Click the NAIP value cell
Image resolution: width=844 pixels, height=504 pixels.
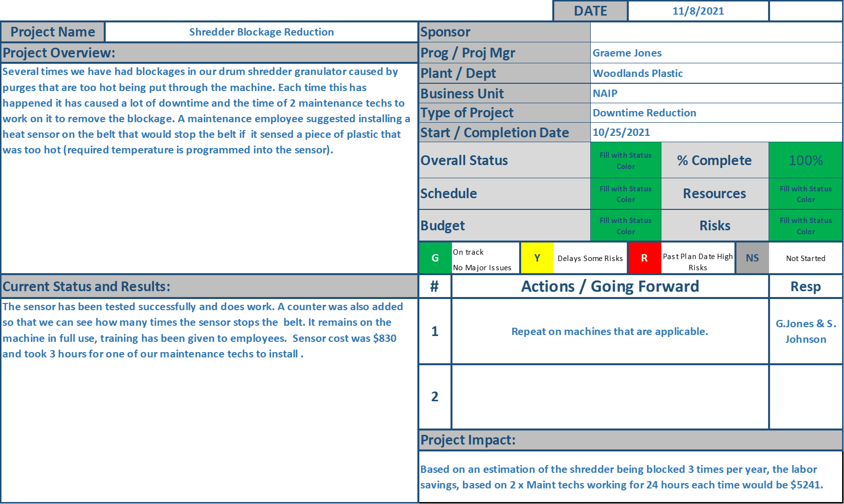click(x=716, y=93)
